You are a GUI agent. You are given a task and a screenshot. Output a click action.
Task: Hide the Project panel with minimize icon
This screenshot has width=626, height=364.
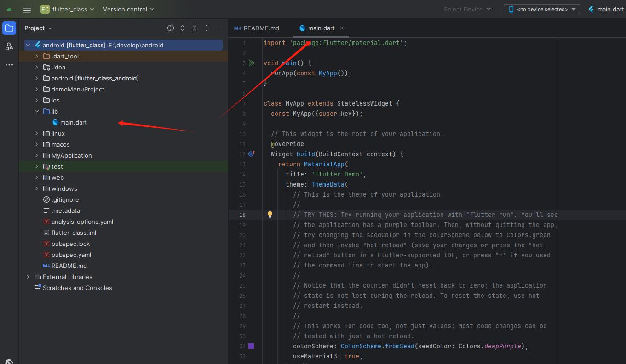218,28
